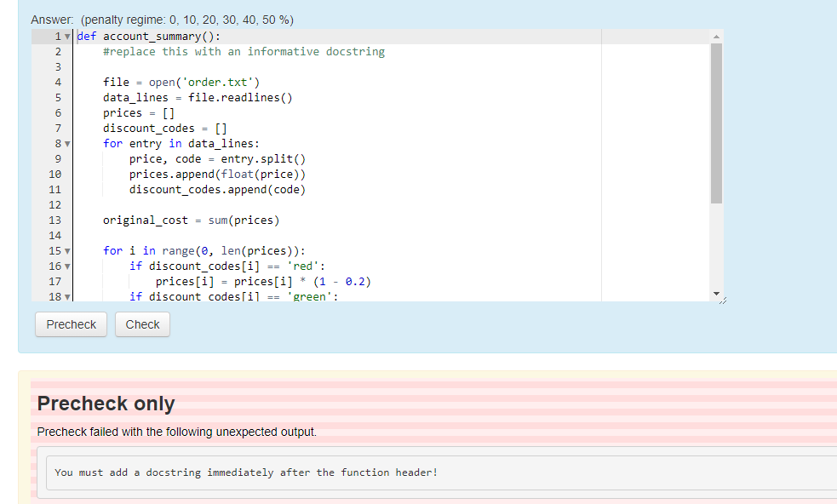
Task: Click the editor resize grip handle
Action: [x=722, y=299]
